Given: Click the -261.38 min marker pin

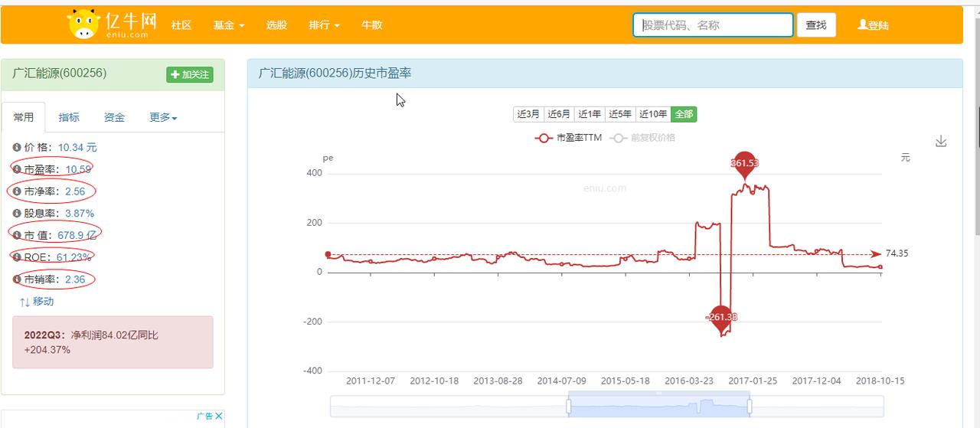Looking at the screenshot, I should point(721,319).
